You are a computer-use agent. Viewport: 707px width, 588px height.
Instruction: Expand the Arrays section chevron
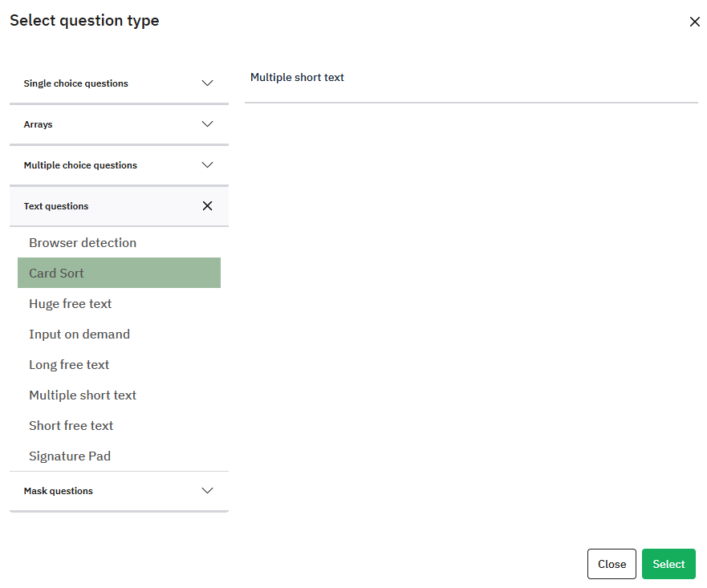coord(207,124)
